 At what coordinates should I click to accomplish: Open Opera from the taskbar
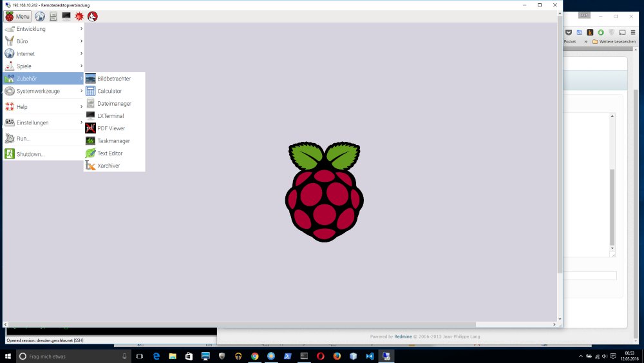(320, 356)
